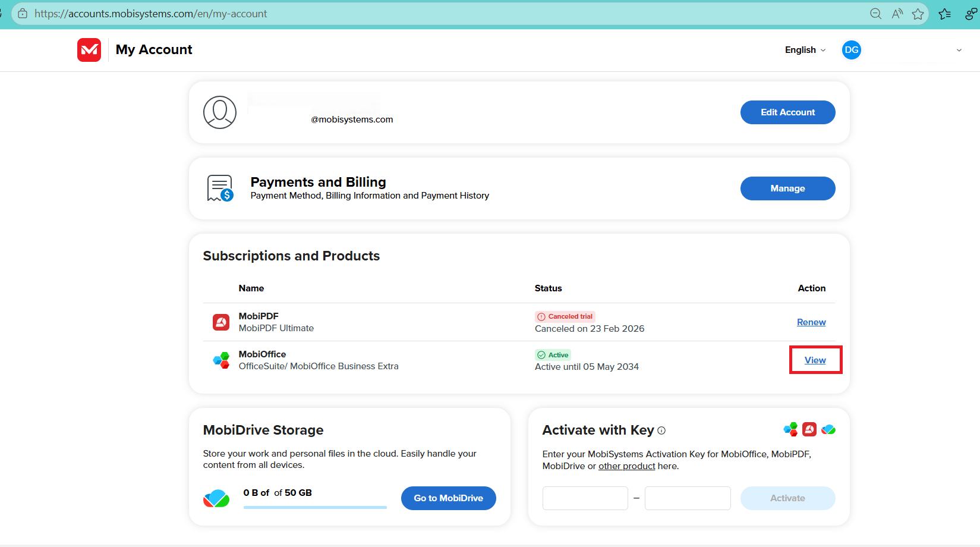The image size is (980, 547).
Task: Open the English language dropdown
Action: pyautogui.click(x=805, y=50)
